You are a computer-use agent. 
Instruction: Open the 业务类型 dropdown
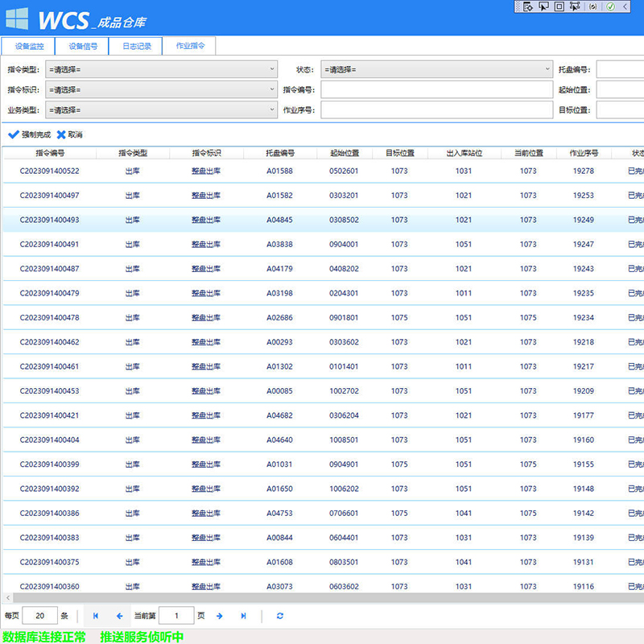point(161,109)
